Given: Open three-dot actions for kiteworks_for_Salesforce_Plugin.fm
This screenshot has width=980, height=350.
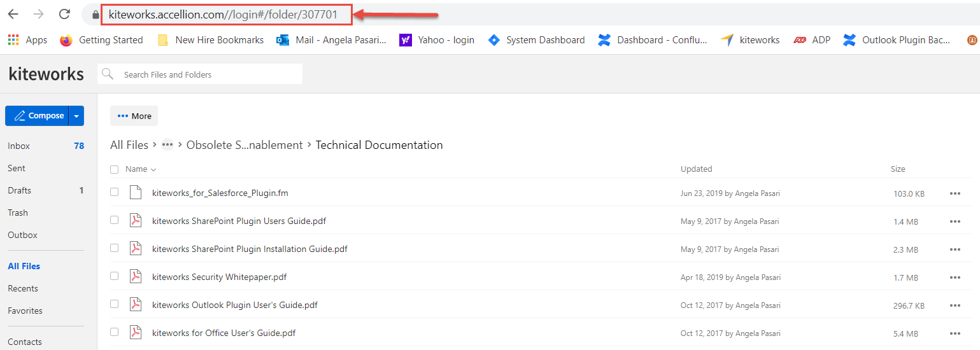Looking at the screenshot, I should (955, 193).
